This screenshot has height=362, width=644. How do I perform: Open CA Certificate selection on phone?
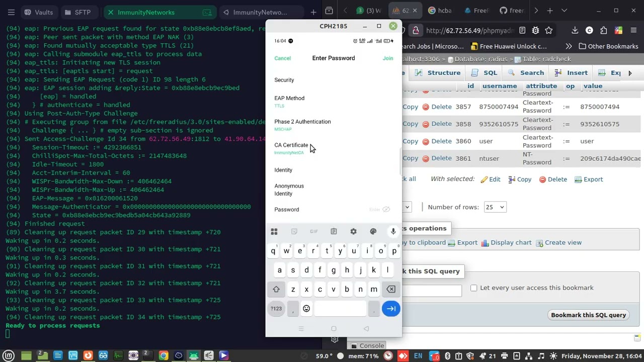333,148
